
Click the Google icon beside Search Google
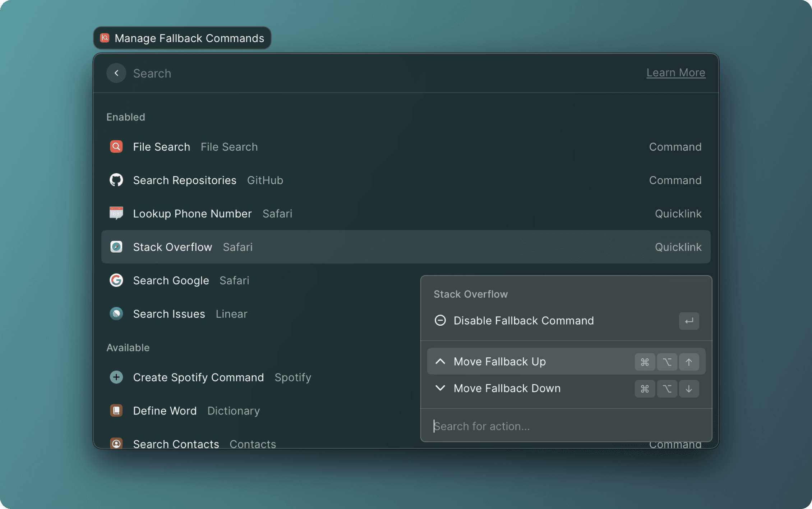coord(116,280)
